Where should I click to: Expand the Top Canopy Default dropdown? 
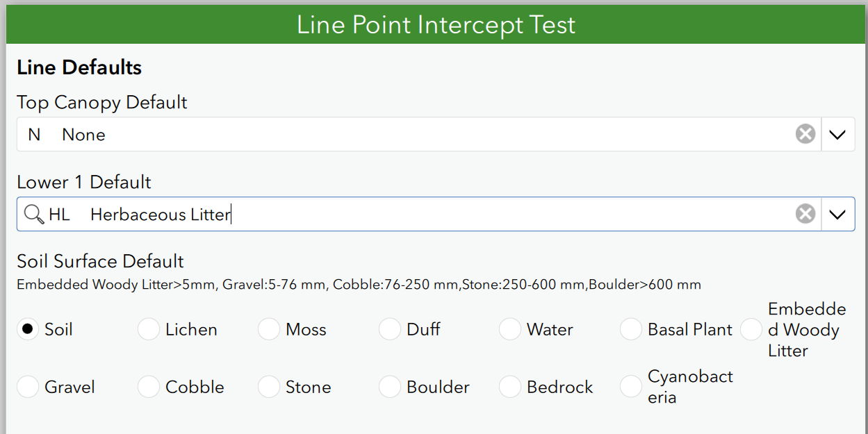click(x=837, y=134)
